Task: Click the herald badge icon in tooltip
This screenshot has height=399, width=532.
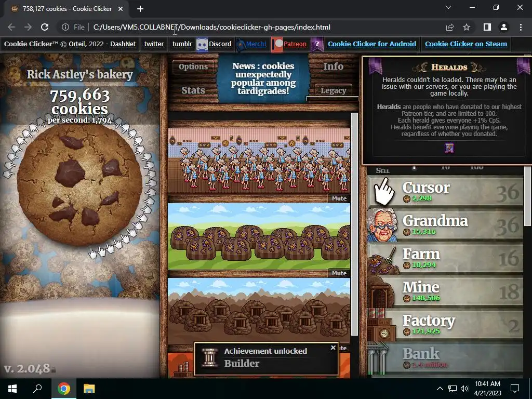Action: [x=449, y=148]
